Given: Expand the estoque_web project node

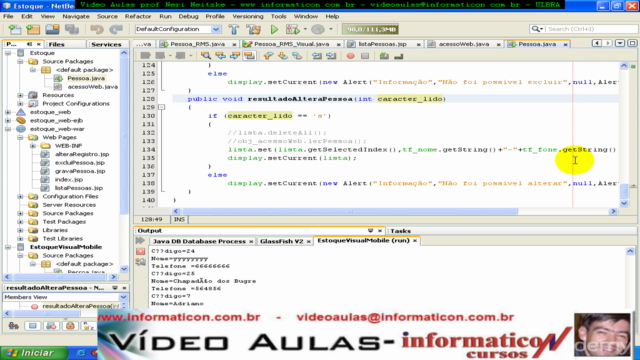Looking at the screenshot, I should [8, 112].
